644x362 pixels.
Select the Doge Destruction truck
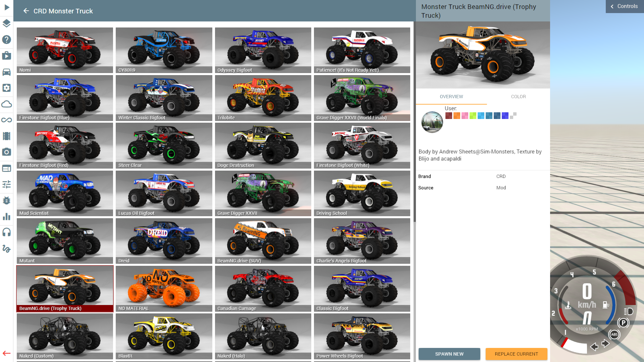point(263,145)
